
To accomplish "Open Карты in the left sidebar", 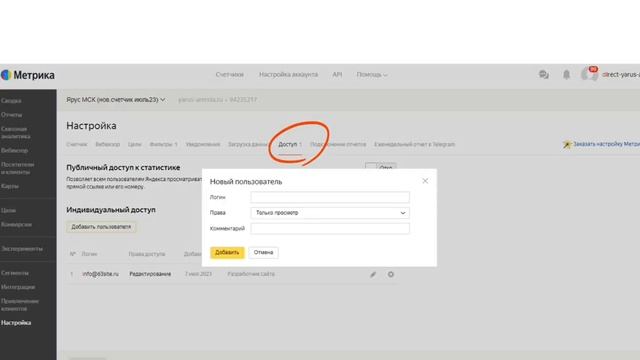I will (10, 186).
